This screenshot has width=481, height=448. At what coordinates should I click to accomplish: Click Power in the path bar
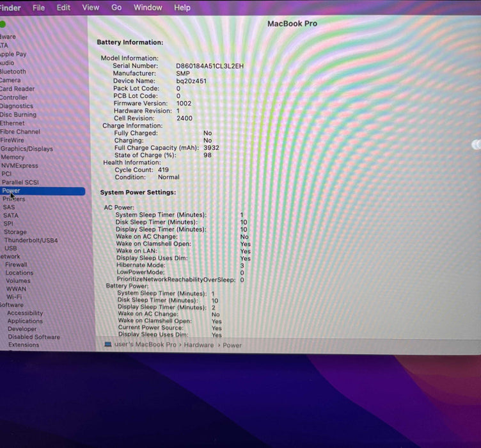click(x=232, y=345)
